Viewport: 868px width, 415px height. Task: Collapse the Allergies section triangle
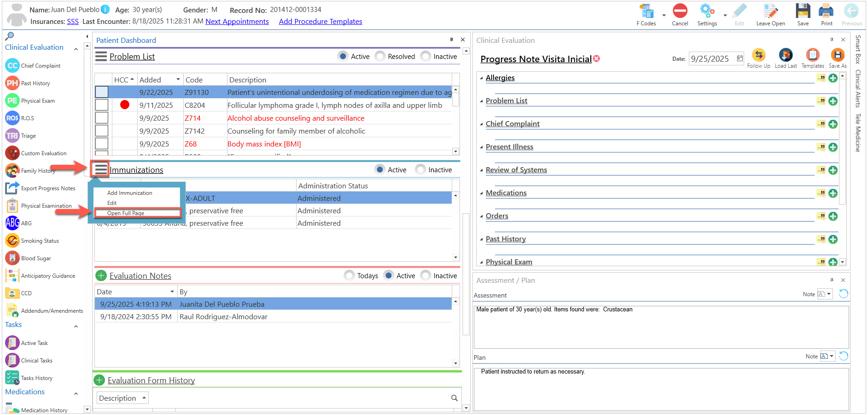click(482, 78)
